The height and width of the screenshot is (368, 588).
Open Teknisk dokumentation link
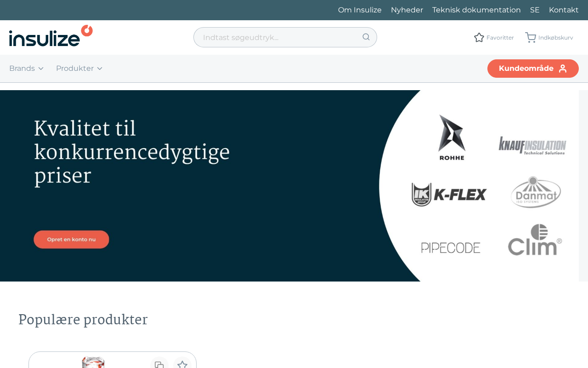(x=476, y=10)
